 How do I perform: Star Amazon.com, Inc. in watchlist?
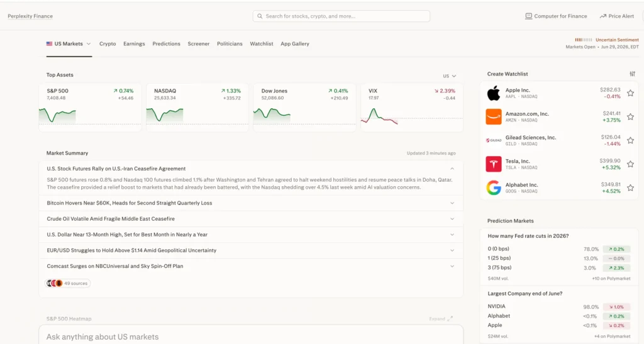coord(630,116)
